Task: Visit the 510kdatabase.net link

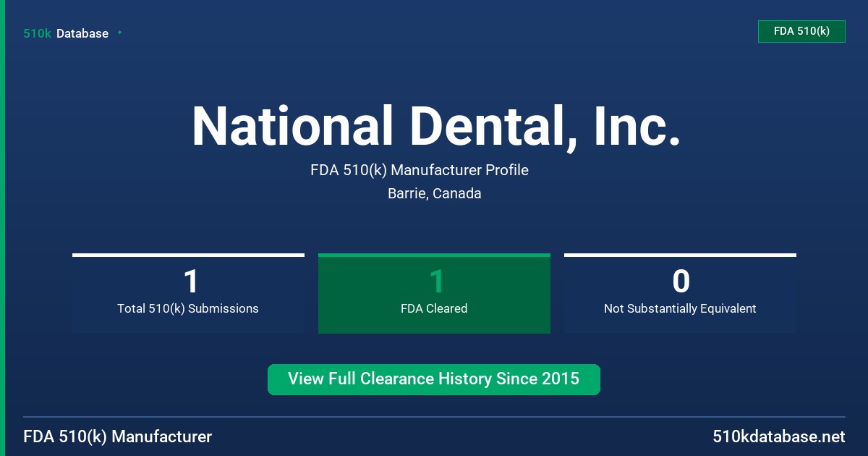Action: coord(779,436)
